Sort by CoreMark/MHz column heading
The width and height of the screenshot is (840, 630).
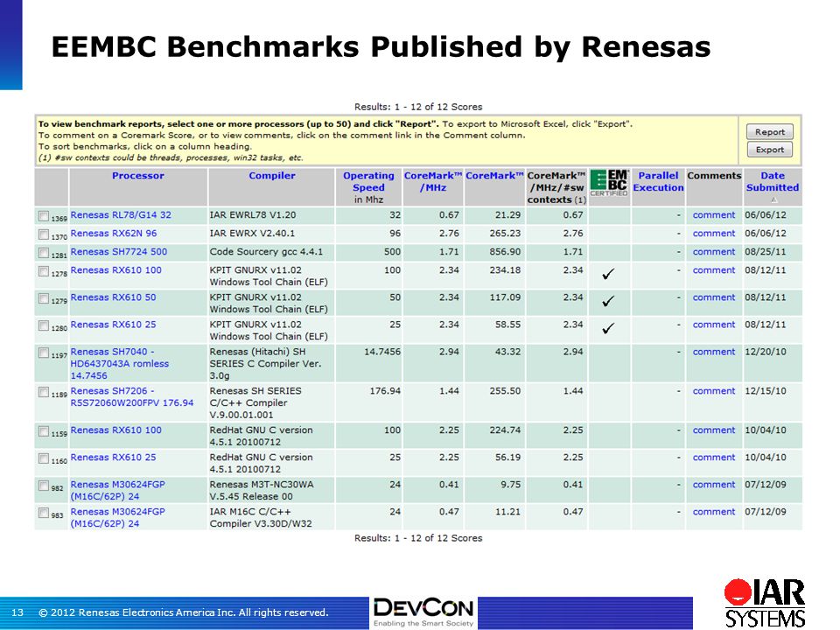433,182
